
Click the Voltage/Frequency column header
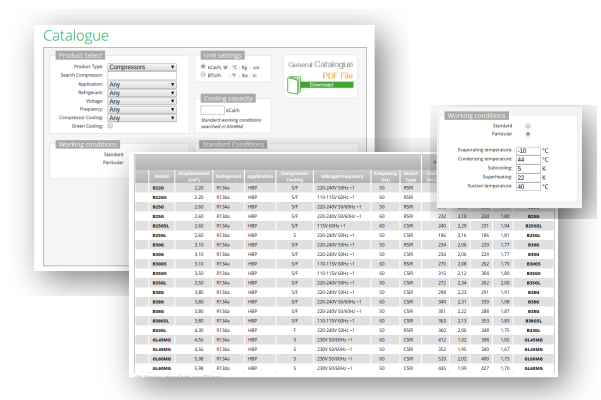pyautogui.click(x=342, y=176)
